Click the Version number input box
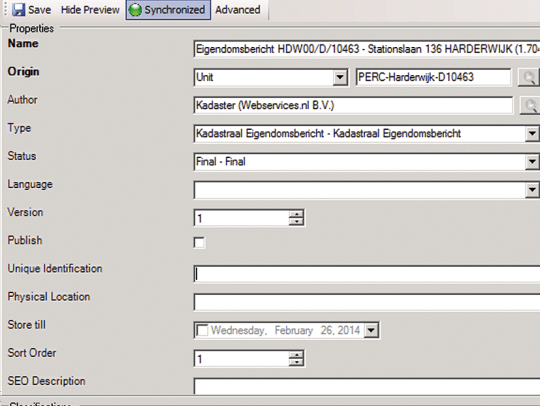The height and width of the screenshot is (406, 540). pos(241,218)
